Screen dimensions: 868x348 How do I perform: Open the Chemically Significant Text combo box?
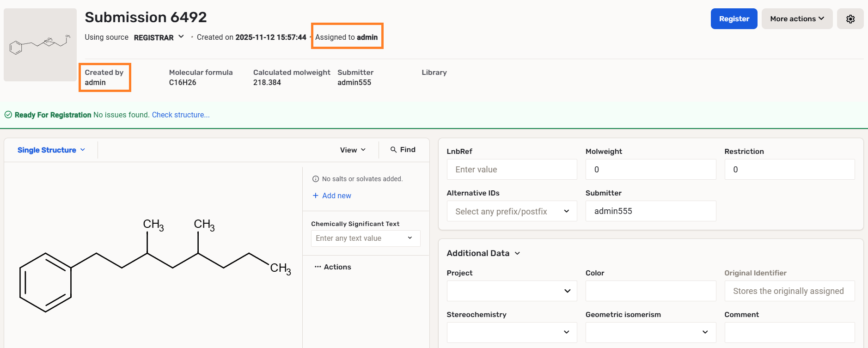[x=365, y=238]
